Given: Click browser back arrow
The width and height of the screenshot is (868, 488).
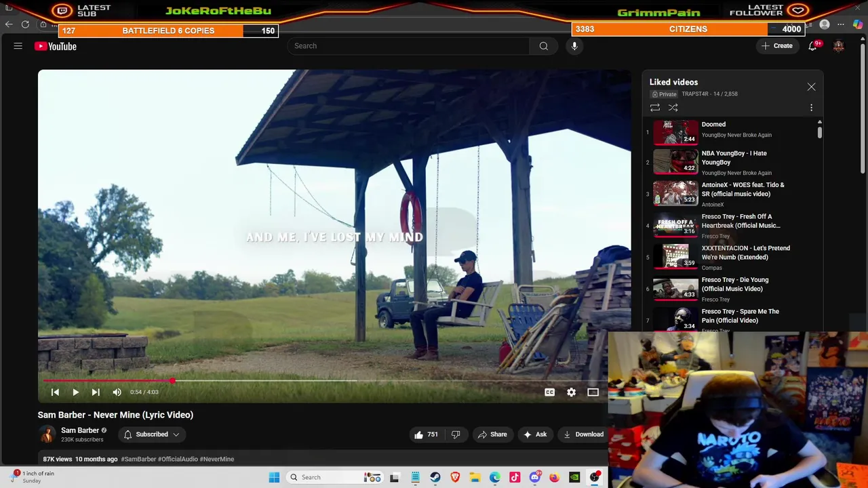Looking at the screenshot, I should click(x=9, y=25).
